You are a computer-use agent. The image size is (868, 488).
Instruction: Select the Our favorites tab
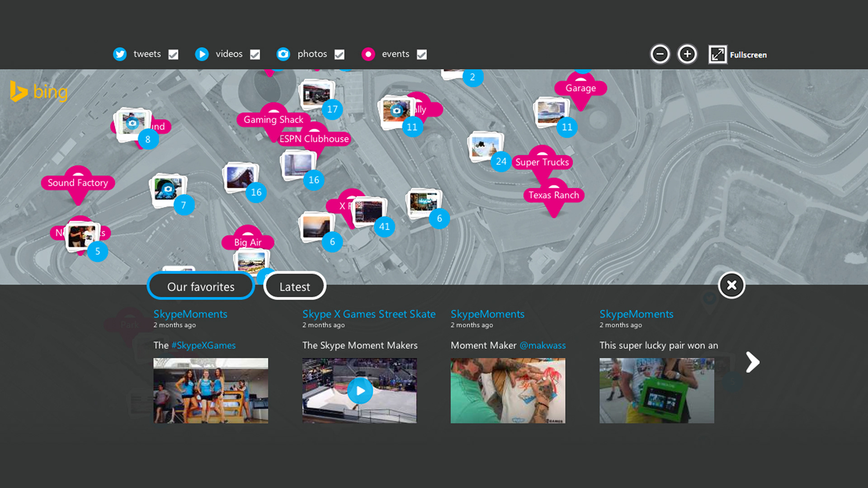pos(201,286)
